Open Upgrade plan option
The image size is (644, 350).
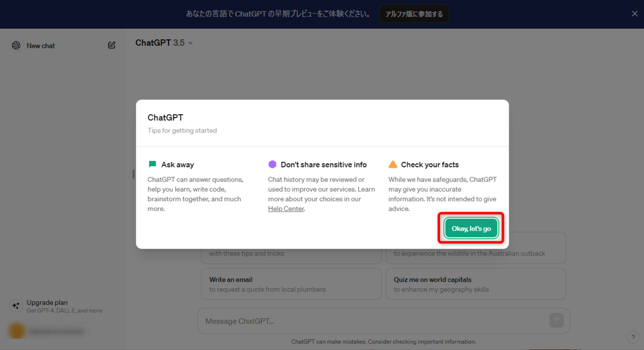point(63,306)
